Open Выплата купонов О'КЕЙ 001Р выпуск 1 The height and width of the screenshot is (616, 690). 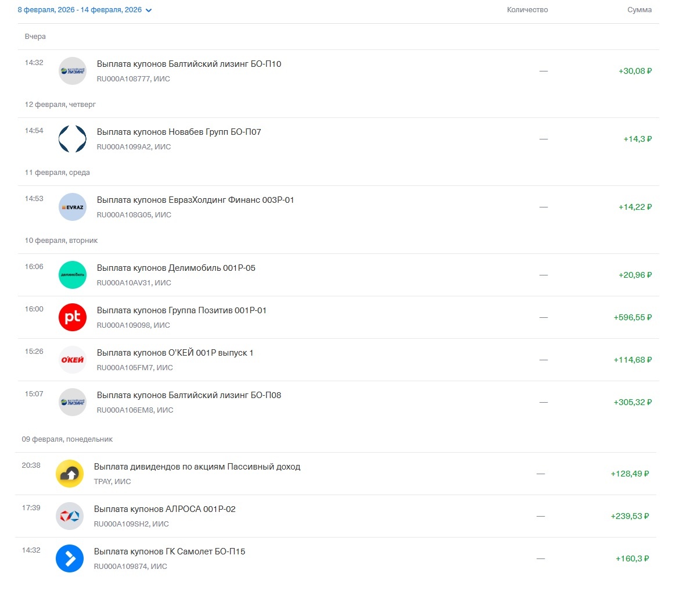(339, 360)
